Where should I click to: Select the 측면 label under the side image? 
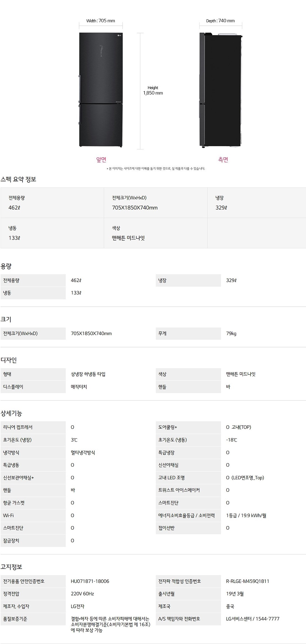(x=223, y=160)
